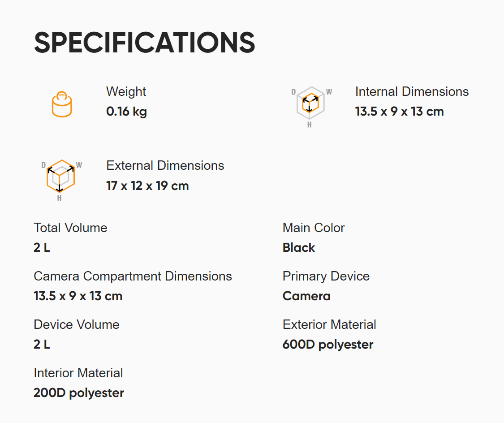Viewport: 504px width, 423px height.
Task: Click the Internal Dimensions label
Action: 412,92
